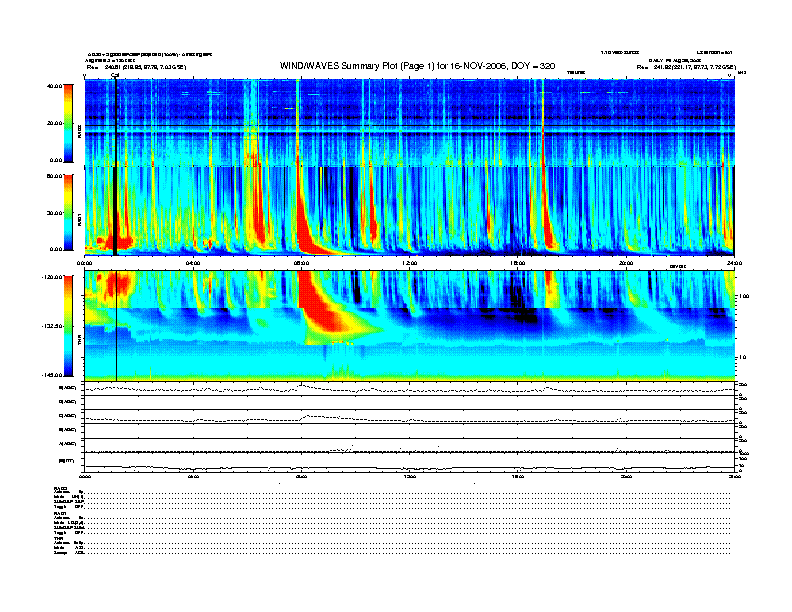Click the -145.00 value on the TNR scale
Image resolution: width=792 pixels, height=612 pixels.
[x=52, y=375]
